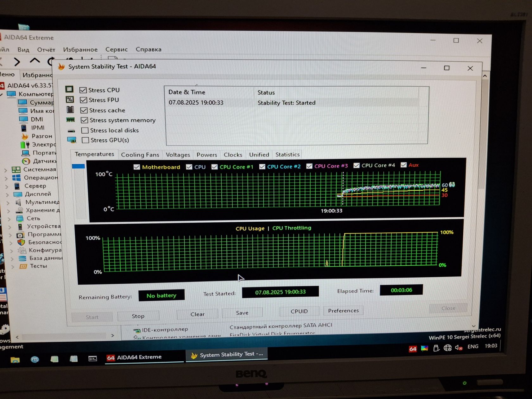Expand the Сеть tree node
Image resolution: width=532 pixels, height=399 pixels.
click(x=9, y=219)
